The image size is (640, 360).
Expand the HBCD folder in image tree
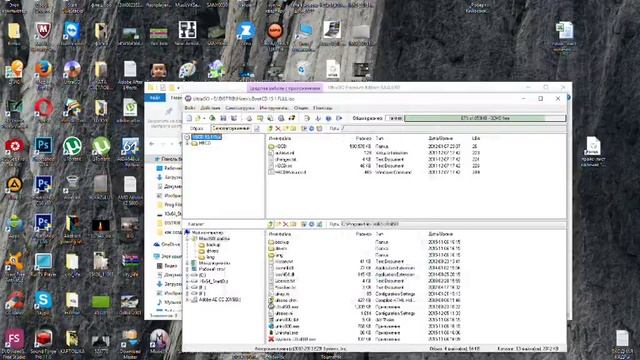(x=187, y=144)
